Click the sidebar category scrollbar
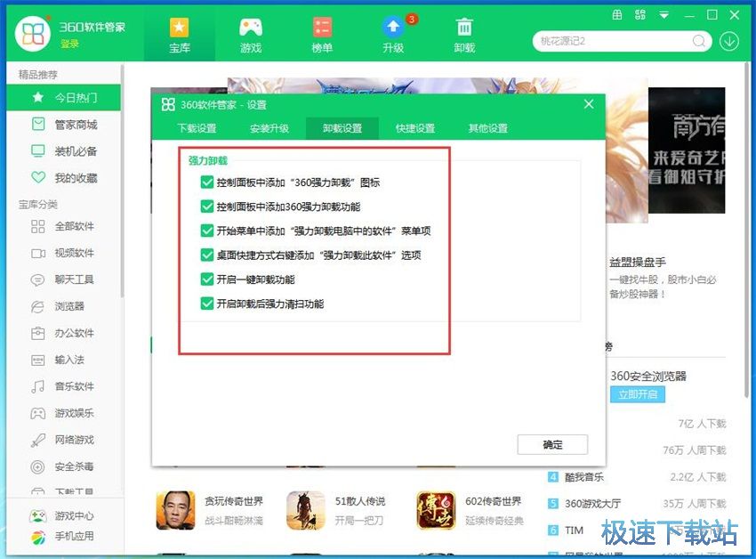 click(x=122, y=181)
